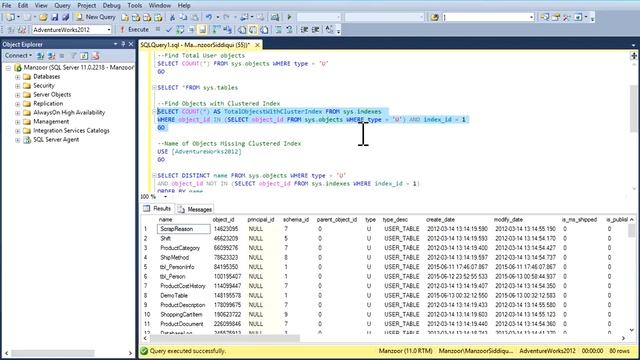Click the Execute button
The width and height of the screenshot is (640, 360).
[134, 29]
